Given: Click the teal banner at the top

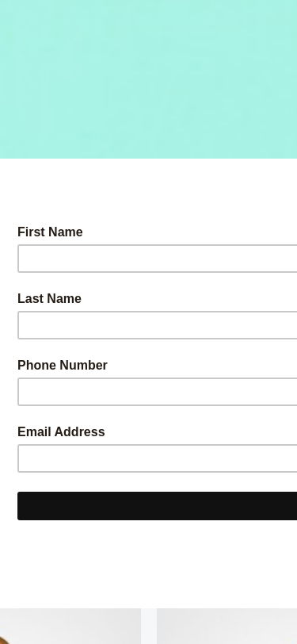Looking at the screenshot, I should coord(149,79).
